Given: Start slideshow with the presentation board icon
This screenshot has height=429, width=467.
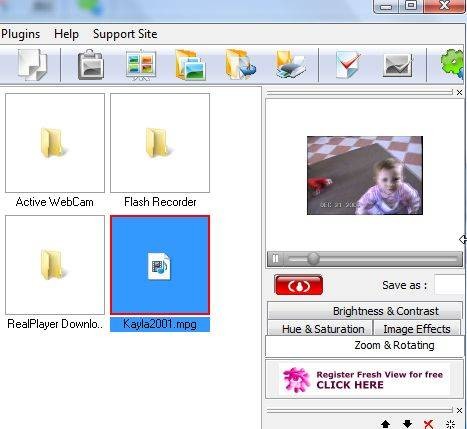Looking at the screenshot, I should pos(141,65).
